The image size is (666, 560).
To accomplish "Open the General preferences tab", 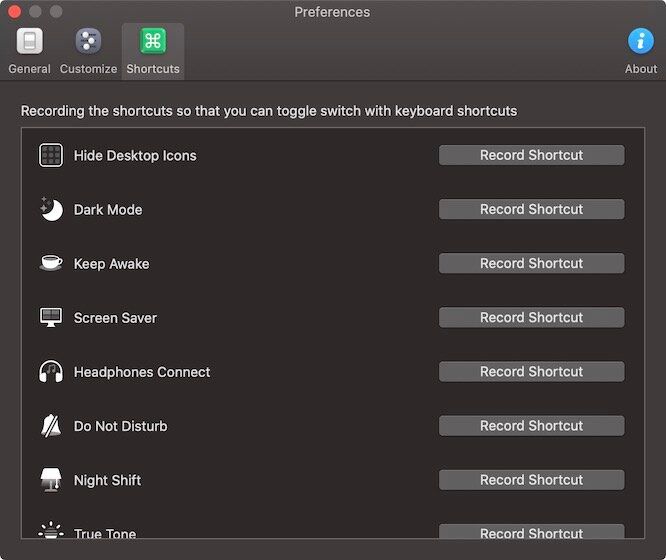I will click(30, 51).
